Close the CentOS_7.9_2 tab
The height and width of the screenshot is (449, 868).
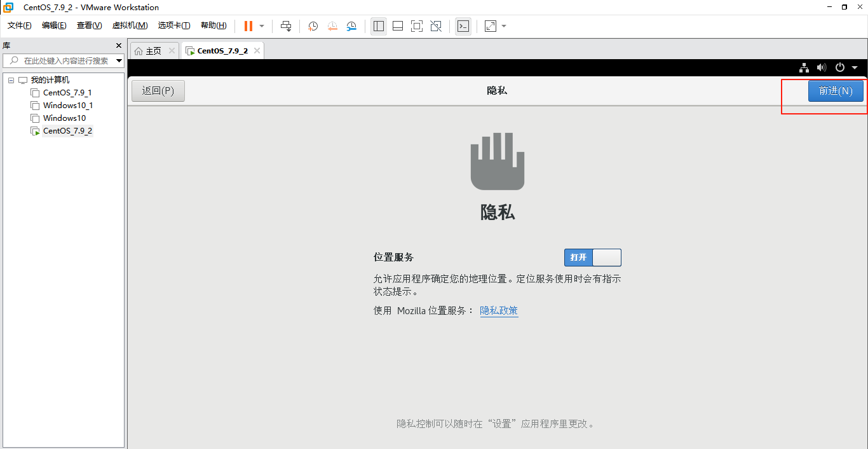(257, 51)
